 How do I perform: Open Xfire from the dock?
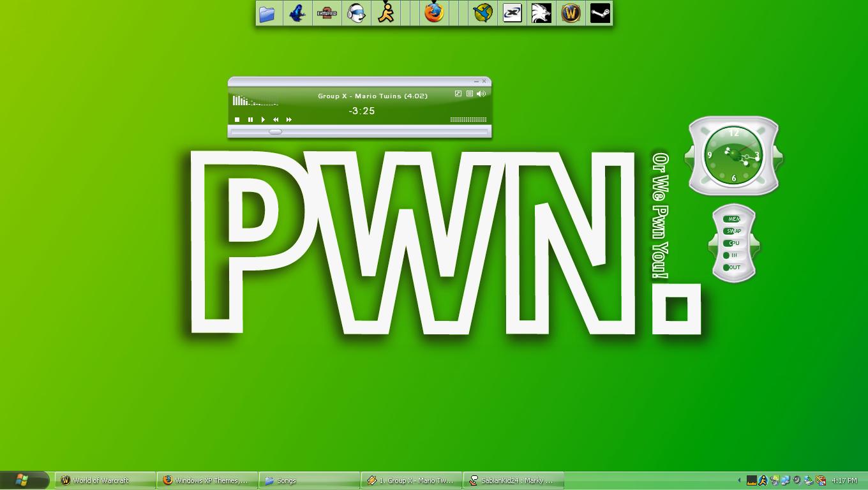coord(512,13)
